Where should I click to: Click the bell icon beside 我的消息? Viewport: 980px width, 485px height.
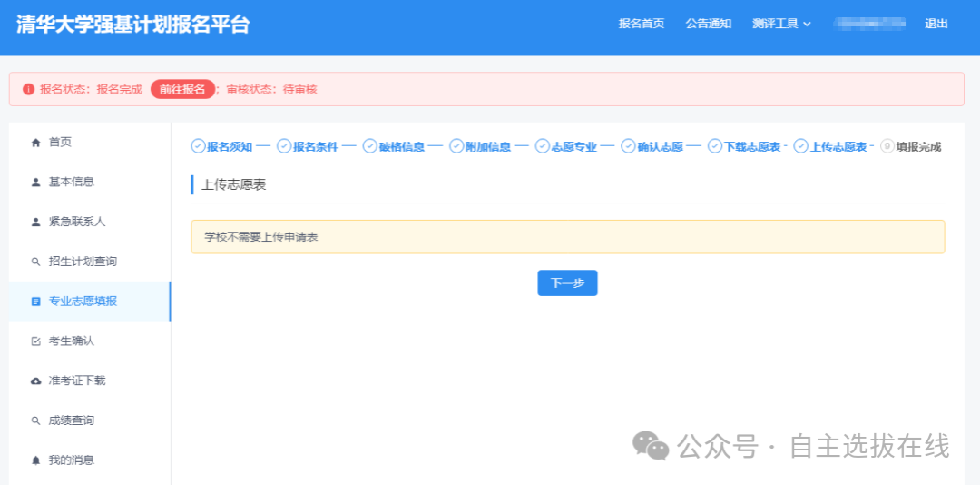pos(36,460)
